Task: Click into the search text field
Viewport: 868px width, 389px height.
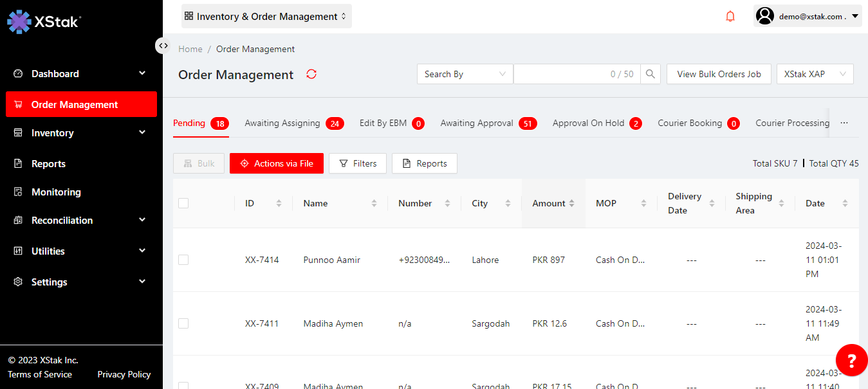Action: click(x=560, y=75)
